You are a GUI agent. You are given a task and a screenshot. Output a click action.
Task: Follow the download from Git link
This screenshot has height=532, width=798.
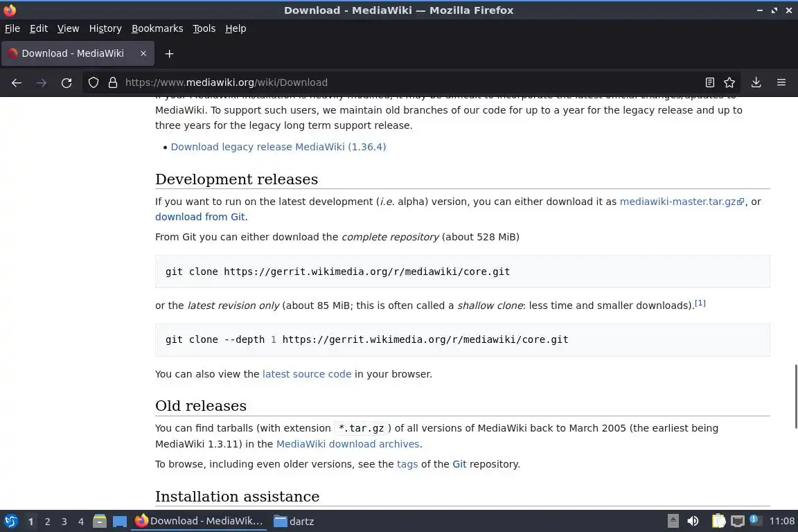pos(200,217)
